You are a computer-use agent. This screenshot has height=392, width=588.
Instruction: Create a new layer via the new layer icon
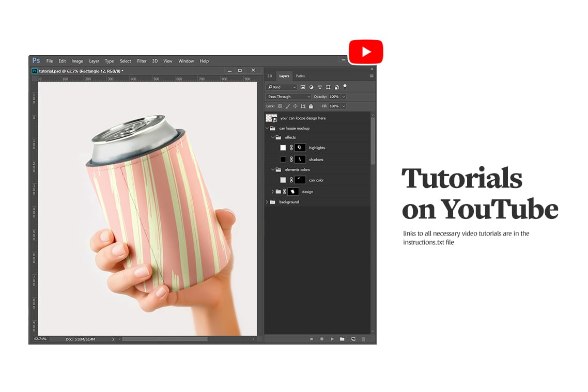click(x=353, y=339)
